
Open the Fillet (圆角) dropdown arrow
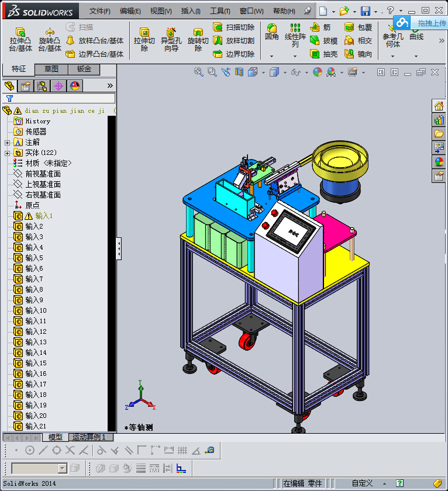click(271, 56)
